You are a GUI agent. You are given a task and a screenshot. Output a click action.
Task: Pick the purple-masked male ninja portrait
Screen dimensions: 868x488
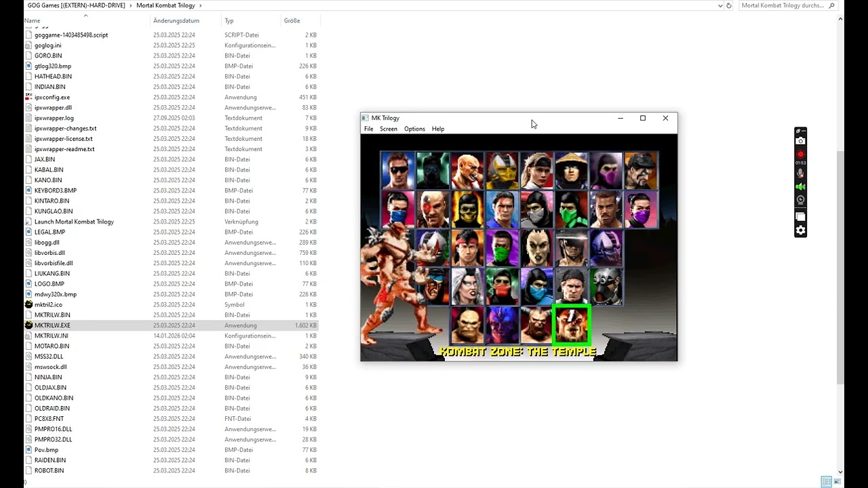(606, 170)
